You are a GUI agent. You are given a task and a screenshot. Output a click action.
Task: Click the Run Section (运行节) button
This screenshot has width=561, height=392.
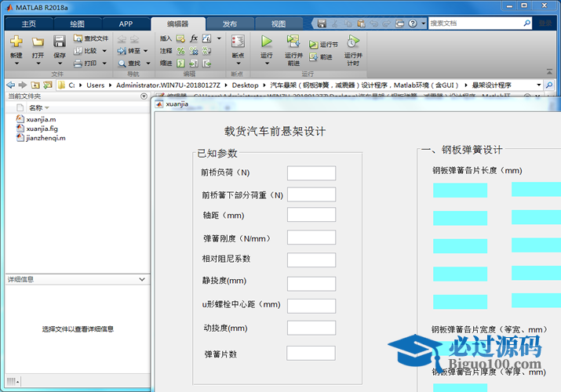click(323, 45)
